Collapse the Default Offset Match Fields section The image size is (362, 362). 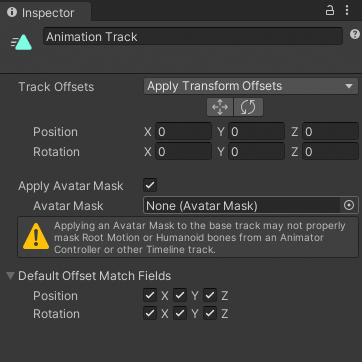click(x=11, y=276)
